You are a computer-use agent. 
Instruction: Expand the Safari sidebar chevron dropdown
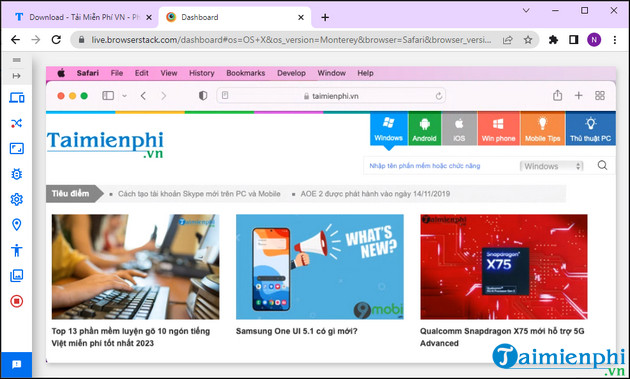[x=125, y=96]
